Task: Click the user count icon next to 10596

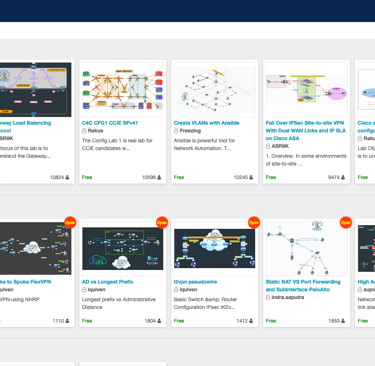Action: tap(159, 177)
